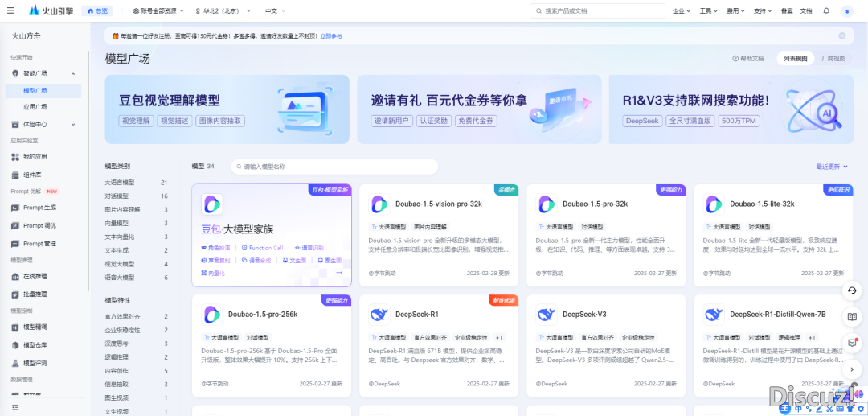
Task: Open 备案 in top bar
Action: pyautogui.click(x=787, y=11)
